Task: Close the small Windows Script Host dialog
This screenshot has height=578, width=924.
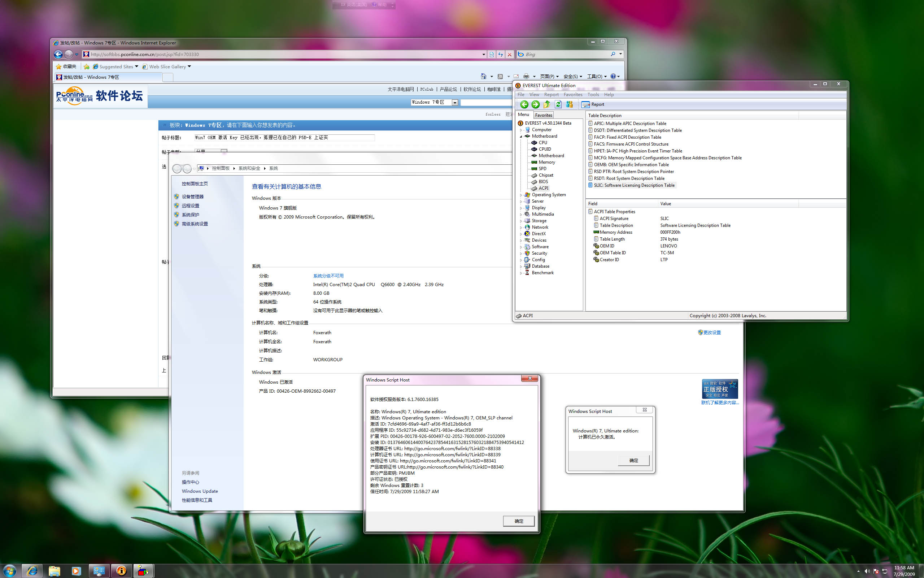Action: (645, 410)
